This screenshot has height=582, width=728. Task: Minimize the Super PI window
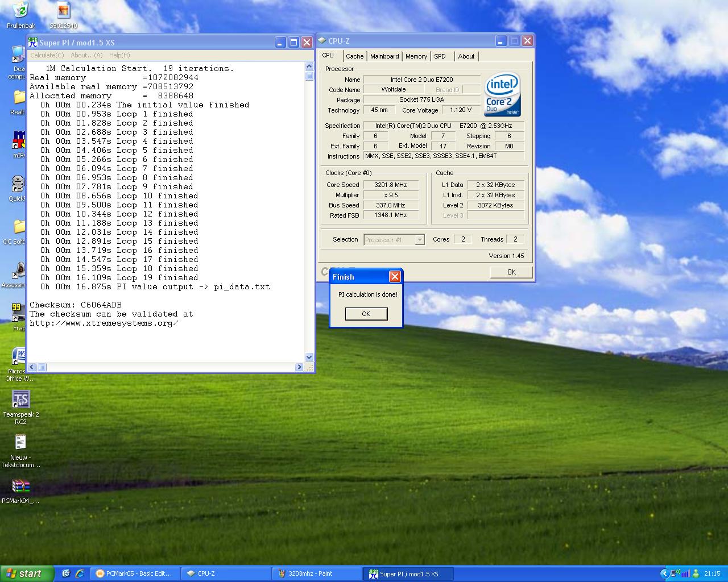(280, 43)
